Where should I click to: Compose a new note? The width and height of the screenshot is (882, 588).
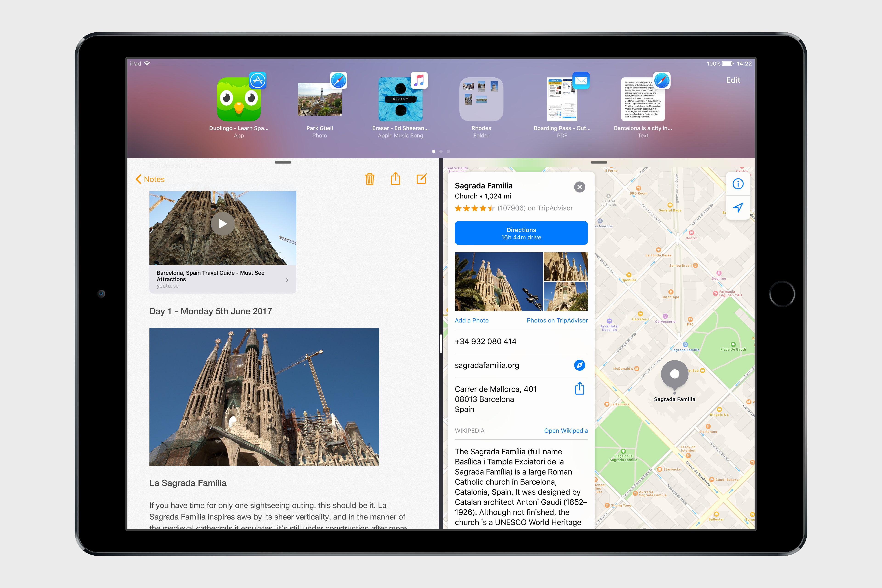421,179
